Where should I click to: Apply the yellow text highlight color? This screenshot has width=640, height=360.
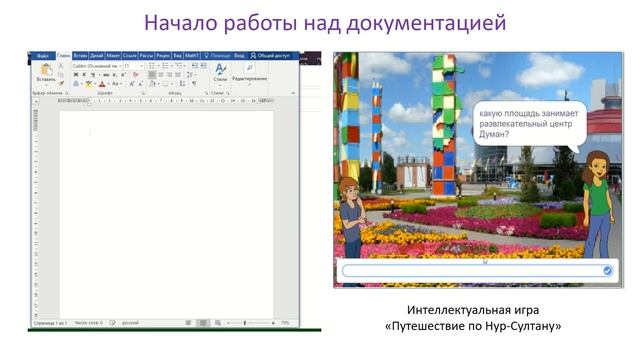click(x=89, y=84)
